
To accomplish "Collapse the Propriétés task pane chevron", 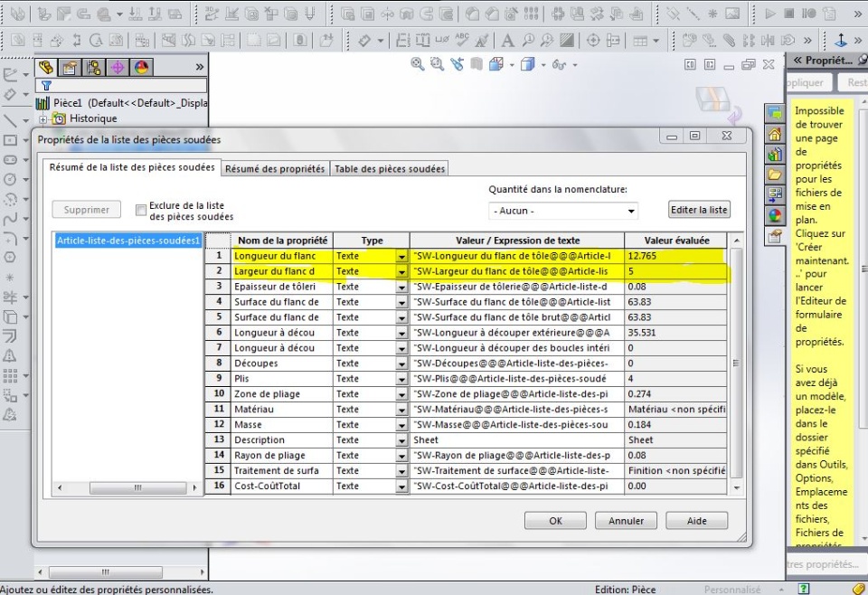I will (797, 61).
